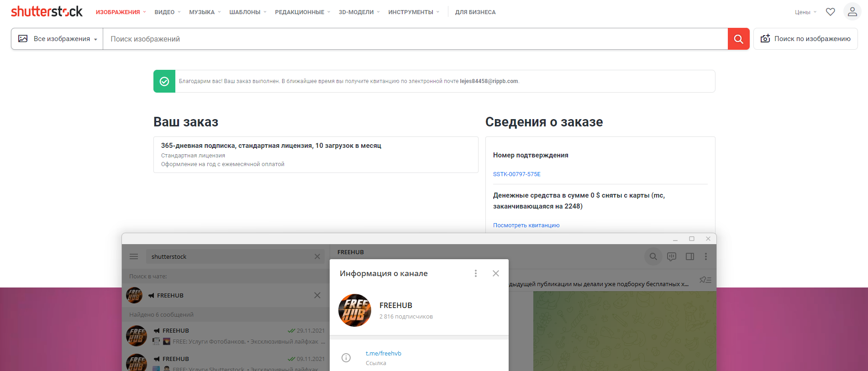Open the МУЗЫКА menu
Viewport: 868px width, 371px height.
click(205, 12)
